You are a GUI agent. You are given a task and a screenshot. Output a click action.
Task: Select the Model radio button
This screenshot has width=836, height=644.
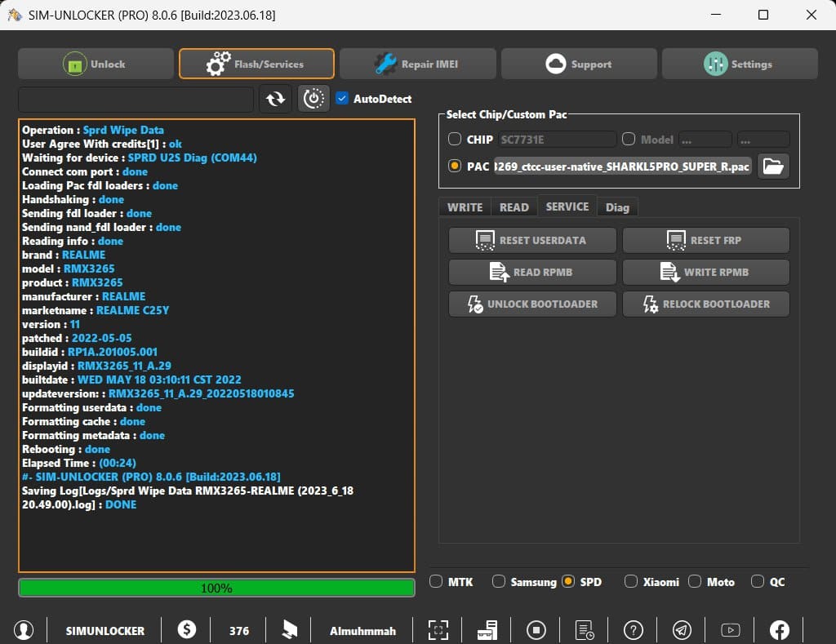coord(629,139)
